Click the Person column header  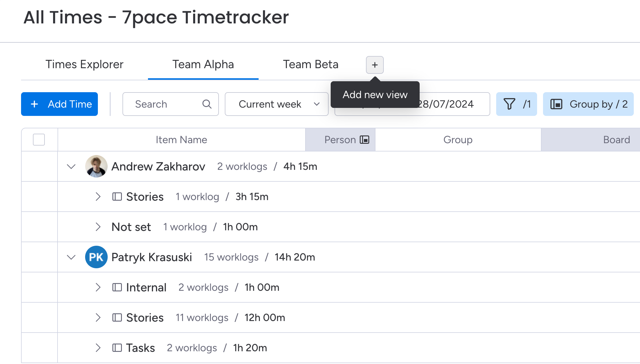[340, 140]
